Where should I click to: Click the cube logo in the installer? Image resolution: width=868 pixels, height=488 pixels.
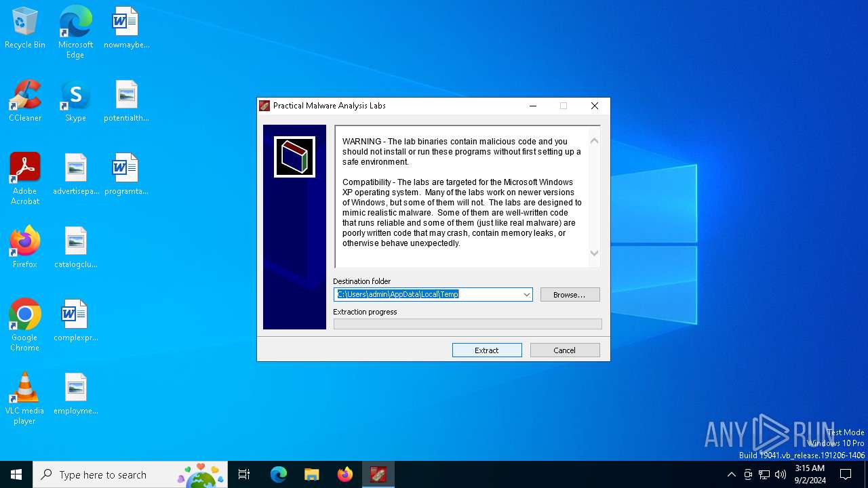tap(294, 157)
